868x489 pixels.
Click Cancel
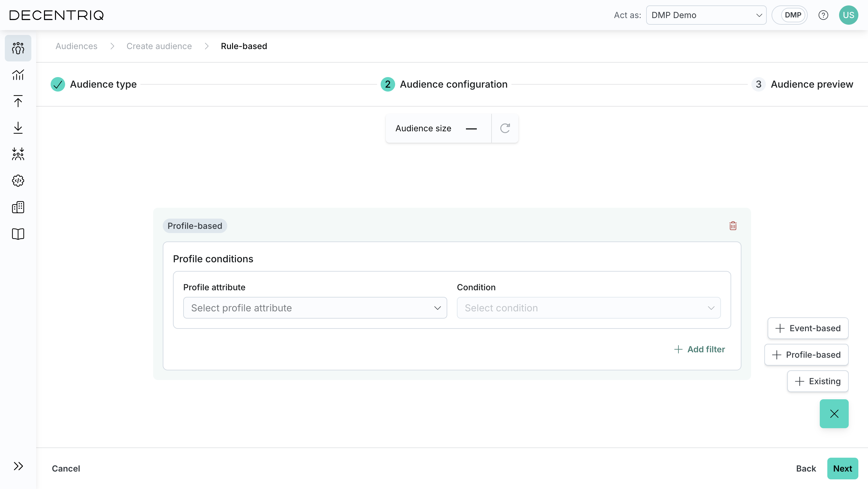pos(66,469)
